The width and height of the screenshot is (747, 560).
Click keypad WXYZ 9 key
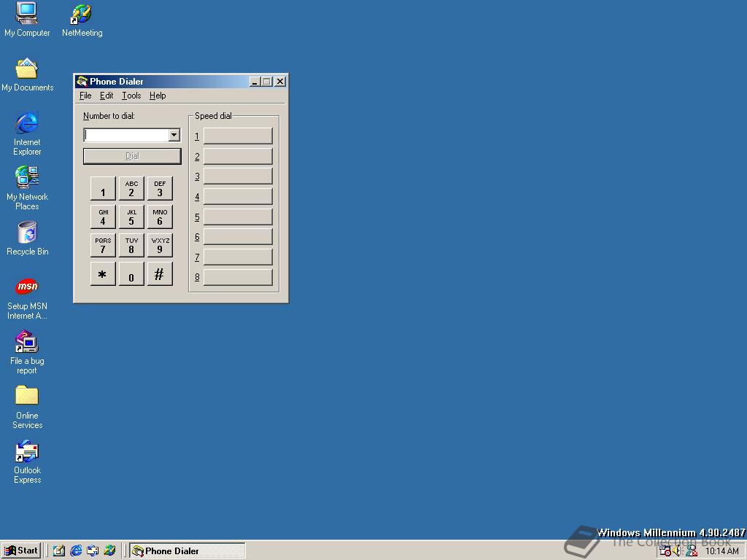(160, 245)
